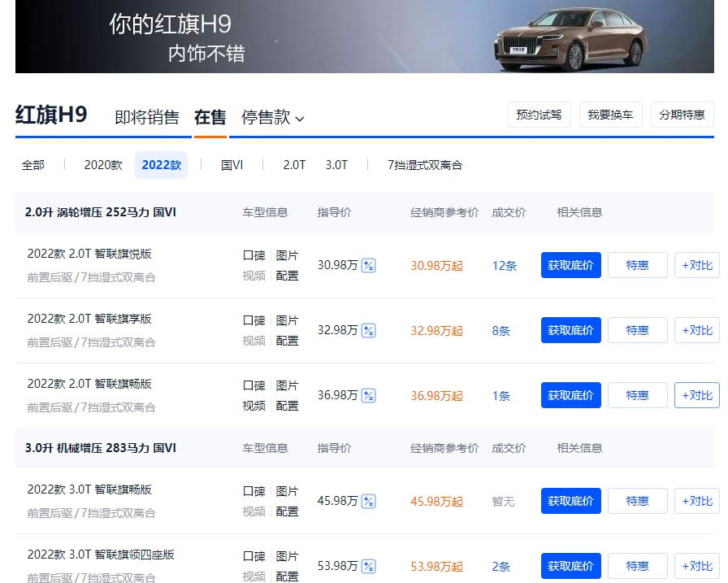The width and height of the screenshot is (728, 583).
Task: Get lowest price for 3.0T 智联旗畅版
Action: tap(571, 501)
